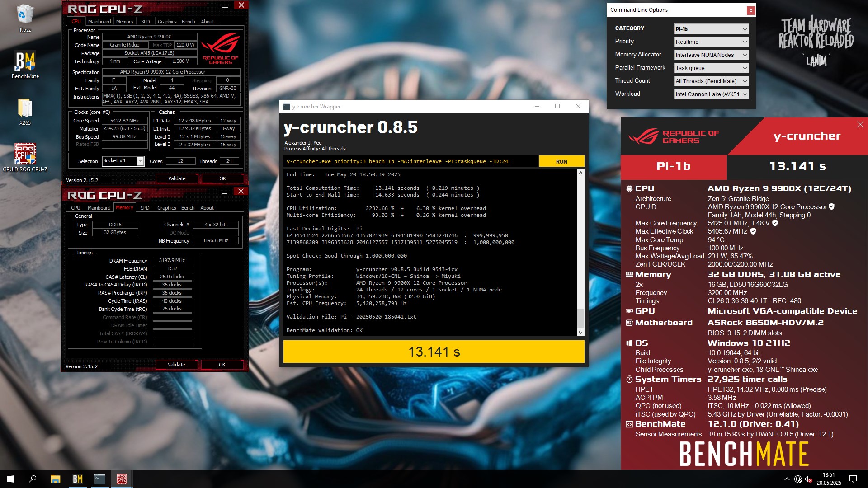The width and height of the screenshot is (868, 488).
Task: Switch to y-cruncher console in taskbar
Action: 99,479
